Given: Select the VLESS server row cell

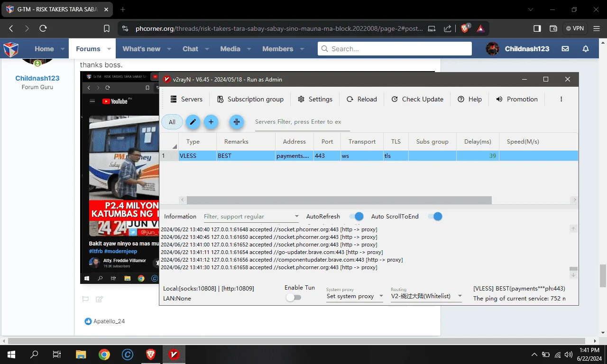Looking at the screenshot, I should (x=197, y=155).
